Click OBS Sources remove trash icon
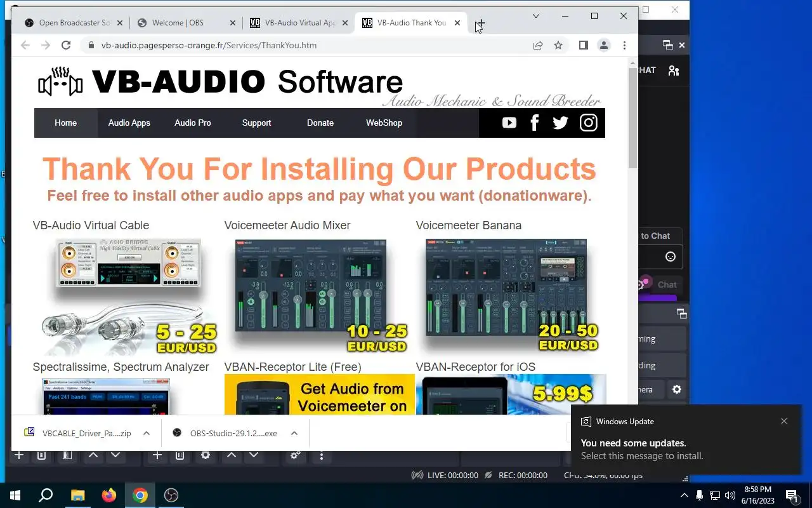The height and width of the screenshot is (508, 812). [x=180, y=455]
